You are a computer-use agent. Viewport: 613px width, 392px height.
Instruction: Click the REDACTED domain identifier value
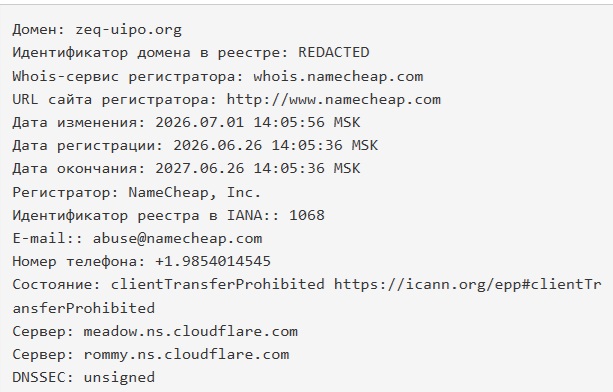333,52
